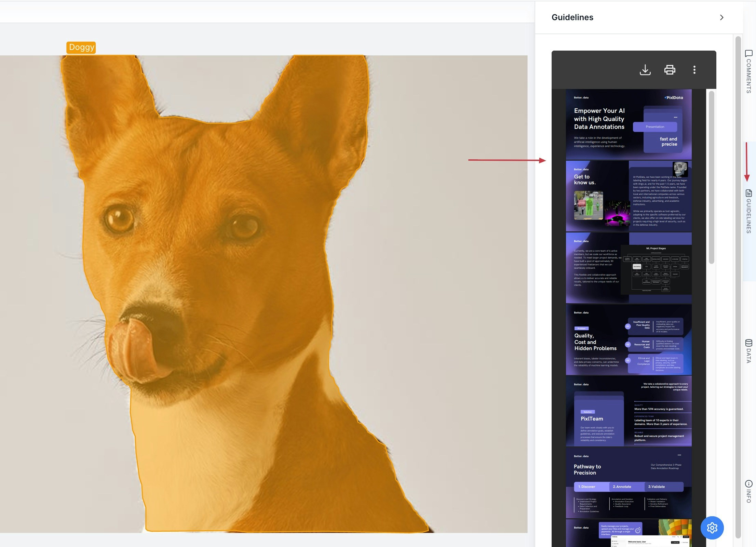
Task: Click the ML Project Stages slide
Action: [x=629, y=268]
